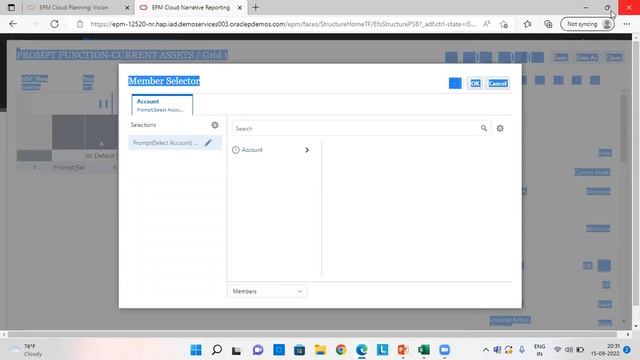Click the Not syncing profile button

tap(587, 24)
